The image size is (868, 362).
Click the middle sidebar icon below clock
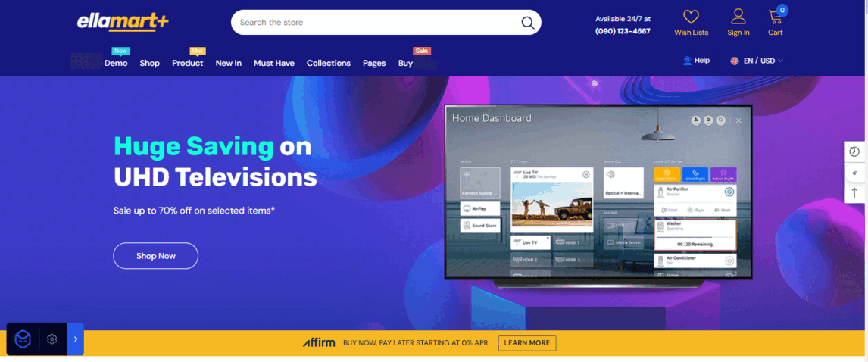(854, 172)
